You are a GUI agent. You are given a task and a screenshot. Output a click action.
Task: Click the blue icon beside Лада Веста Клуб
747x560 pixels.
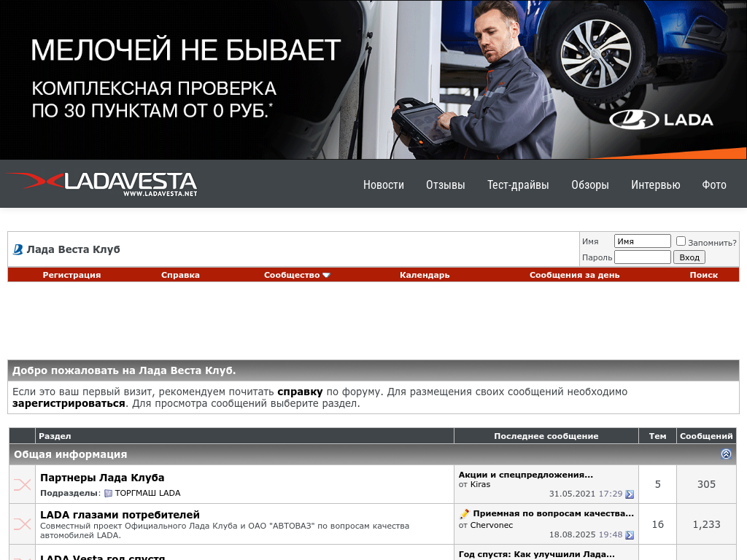coord(18,249)
